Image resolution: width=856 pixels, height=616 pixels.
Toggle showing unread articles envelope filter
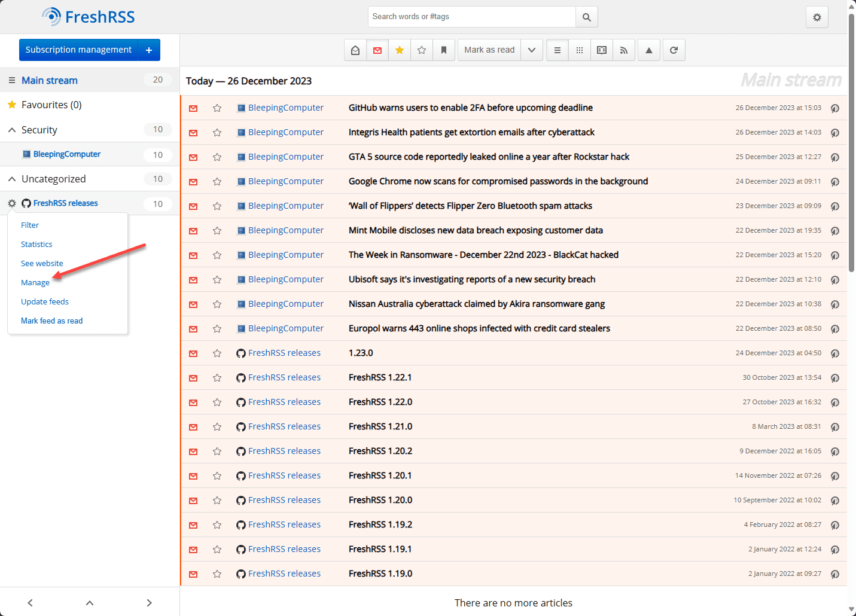[x=377, y=50]
